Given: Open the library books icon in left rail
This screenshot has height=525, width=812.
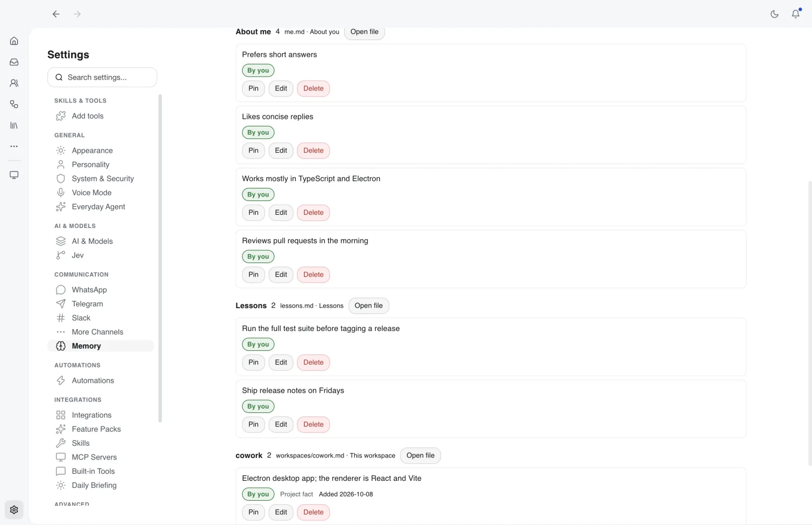Looking at the screenshot, I should pyautogui.click(x=14, y=125).
